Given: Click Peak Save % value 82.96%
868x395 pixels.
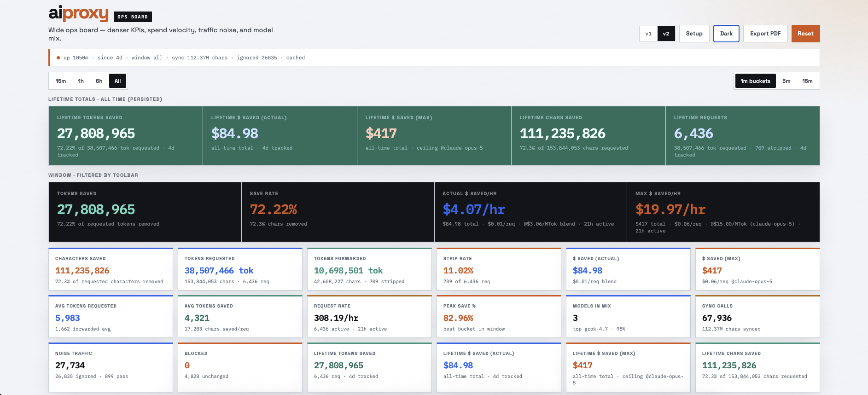Looking at the screenshot, I should coord(458,318).
